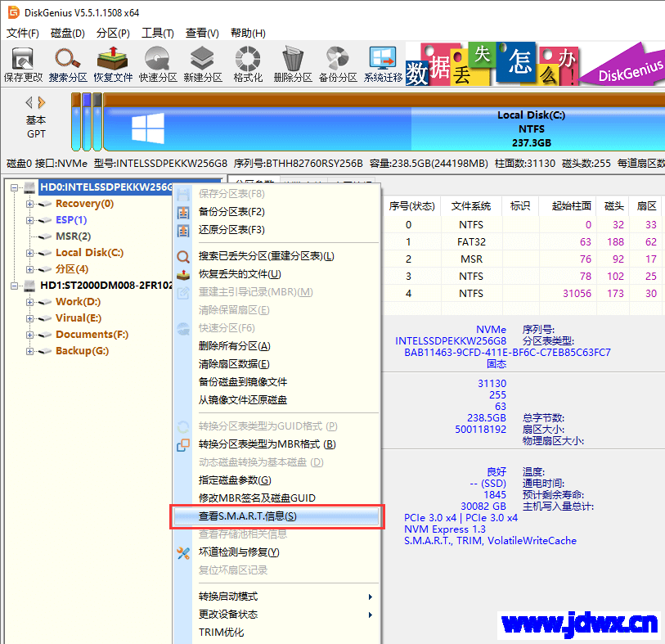
Task: Expand the Virual(E:) tree node
Action: point(29,318)
